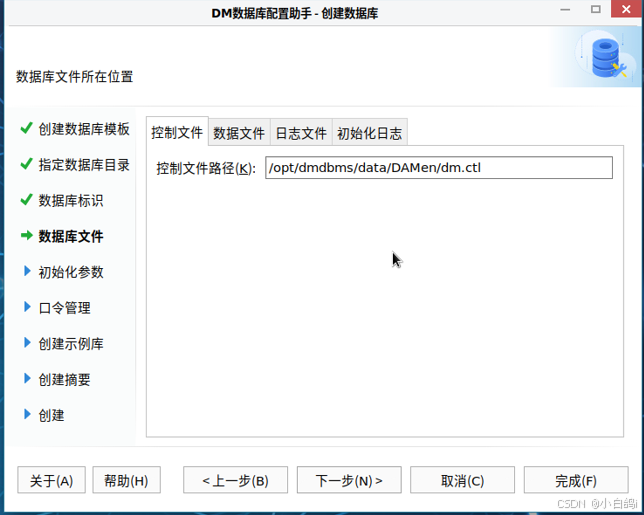
Task: Select the 创建示例库 step
Action: [71, 344]
